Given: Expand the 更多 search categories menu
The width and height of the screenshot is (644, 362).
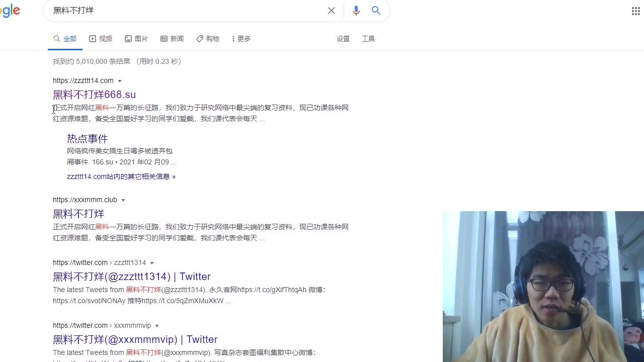Looking at the screenshot, I should click(x=241, y=39).
